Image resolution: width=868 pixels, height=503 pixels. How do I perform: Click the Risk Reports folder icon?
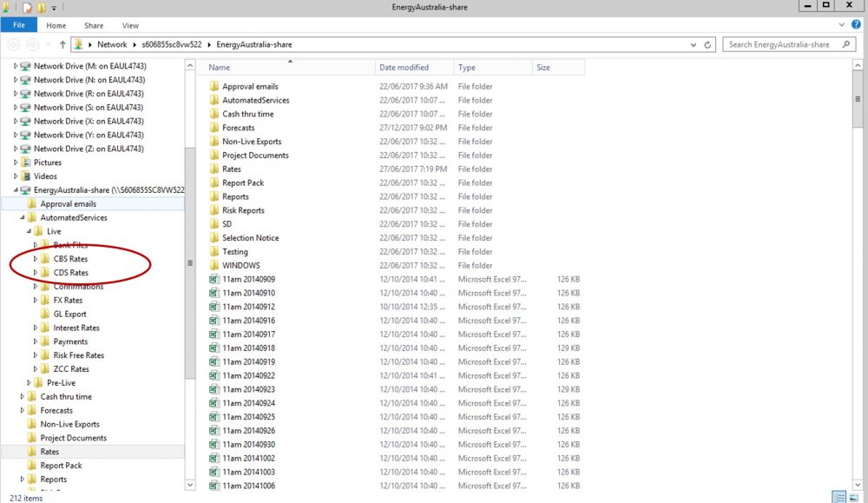(214, 210)
